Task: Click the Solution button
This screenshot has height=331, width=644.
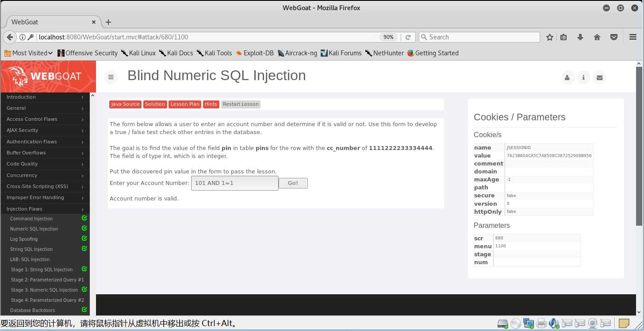Action: 155,104
